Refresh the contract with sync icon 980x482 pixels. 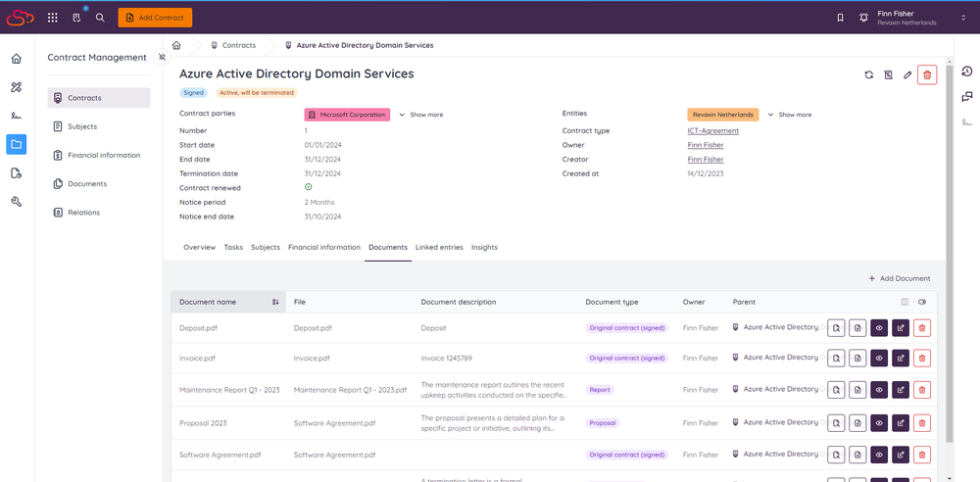click(x=868, y=75)
